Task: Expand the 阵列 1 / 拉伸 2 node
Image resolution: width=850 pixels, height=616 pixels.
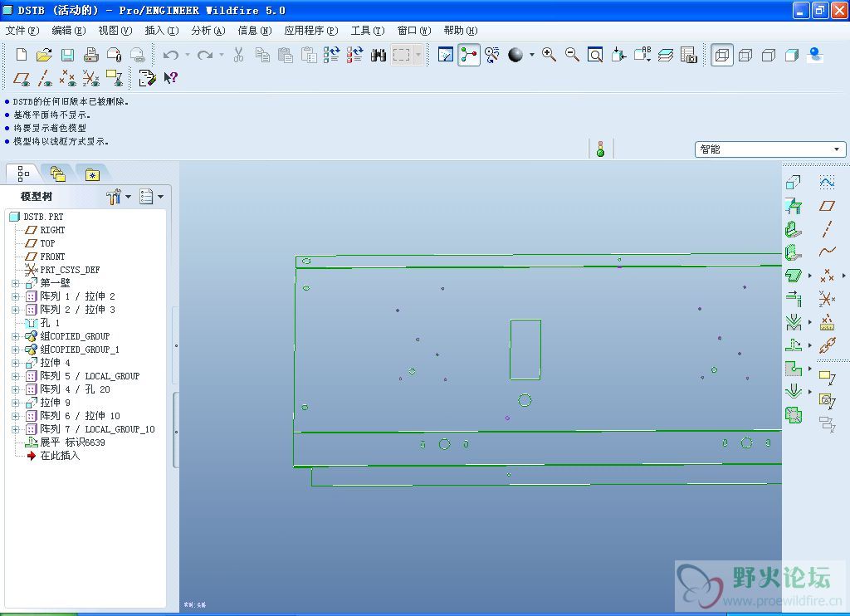Action: coord(15,296)
